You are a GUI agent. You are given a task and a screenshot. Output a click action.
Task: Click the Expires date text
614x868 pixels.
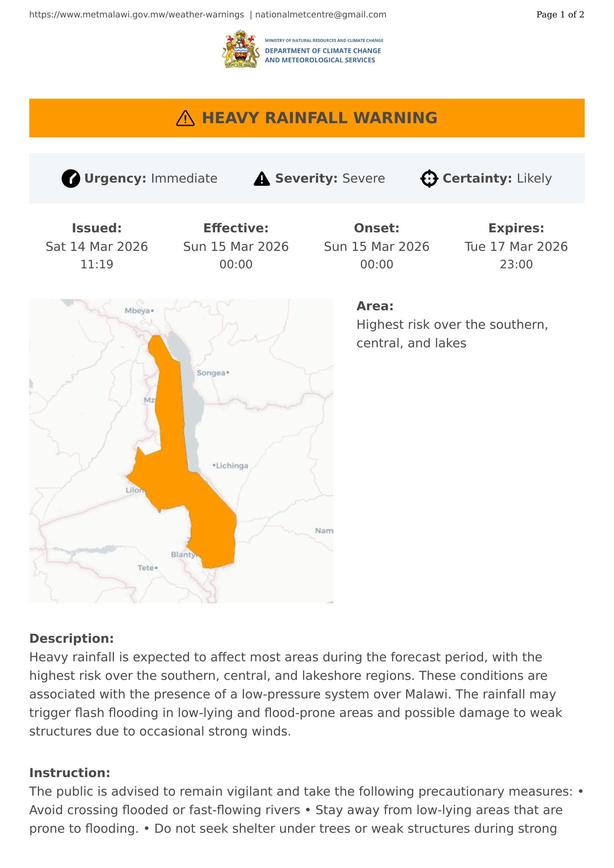516,246
